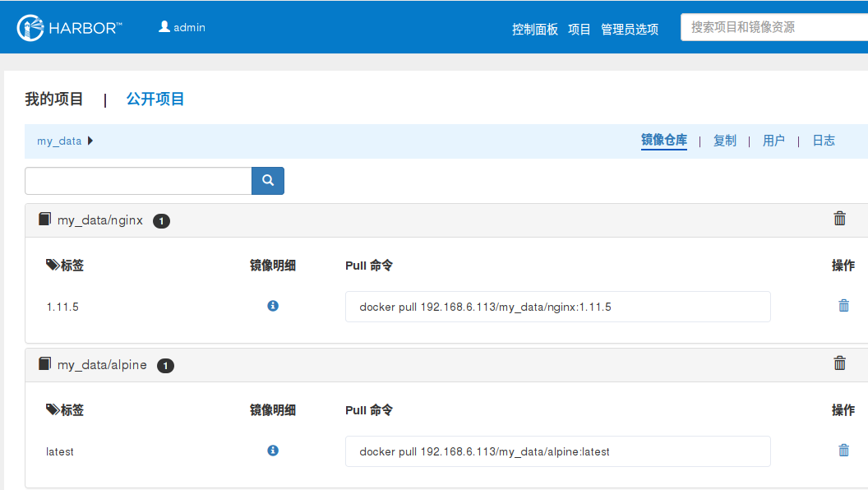Switch to 用户 users tab

[773, 141]
